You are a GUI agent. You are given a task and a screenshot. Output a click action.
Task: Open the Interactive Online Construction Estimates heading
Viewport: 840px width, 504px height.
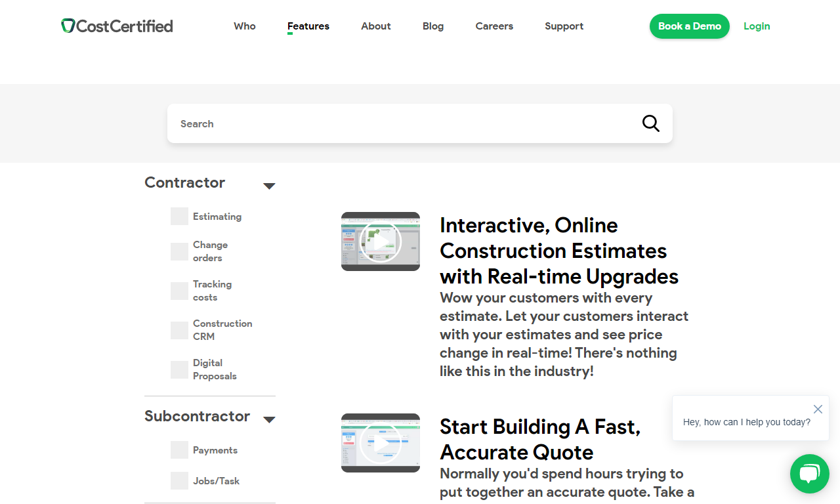pyautogui.click(x=559, y=251)
